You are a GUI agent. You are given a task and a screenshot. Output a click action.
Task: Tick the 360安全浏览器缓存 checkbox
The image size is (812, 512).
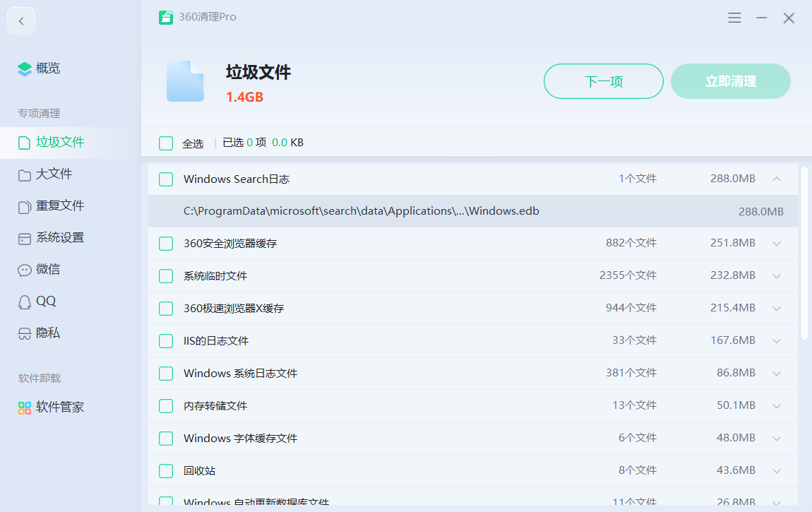tap(166, 244)
